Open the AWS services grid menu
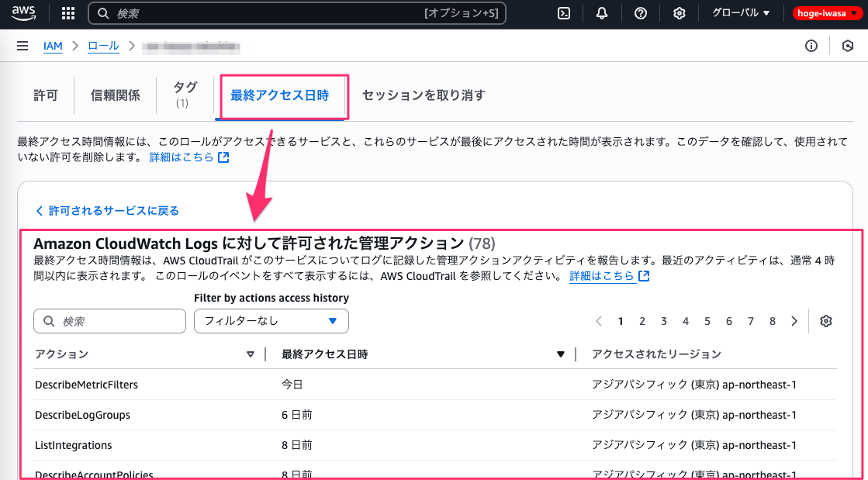Screen dimensions: 868x480 (67, 14)
